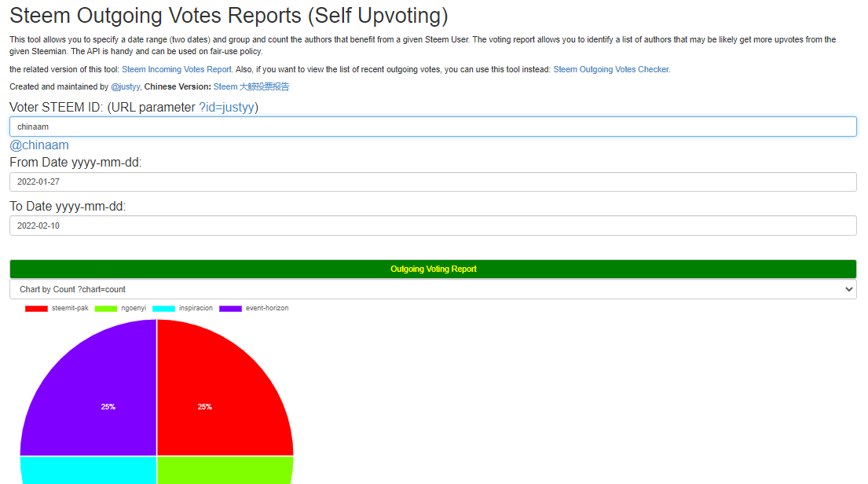Select the ngoenyi legend label
This screenshot has height=484, width=868.
click(134, 308)
